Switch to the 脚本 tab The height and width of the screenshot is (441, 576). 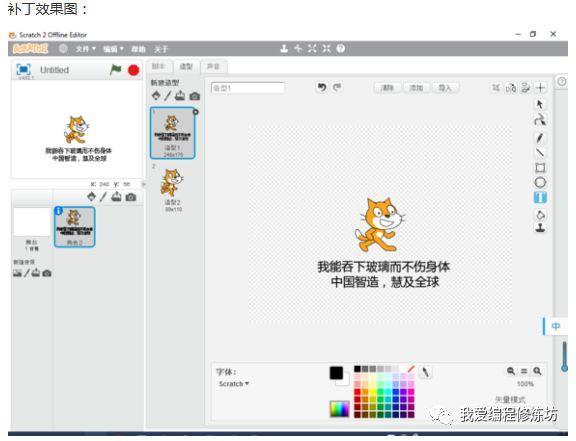point(158,67)
